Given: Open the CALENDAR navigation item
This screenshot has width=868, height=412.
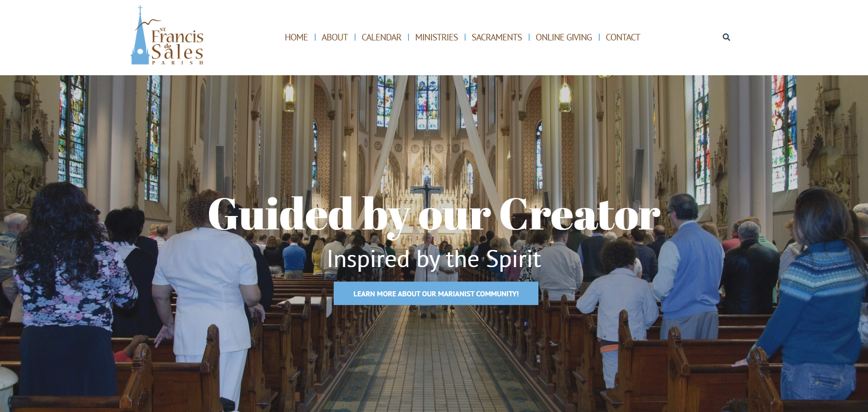Looking at the screenshot, I should coord(382,37).
